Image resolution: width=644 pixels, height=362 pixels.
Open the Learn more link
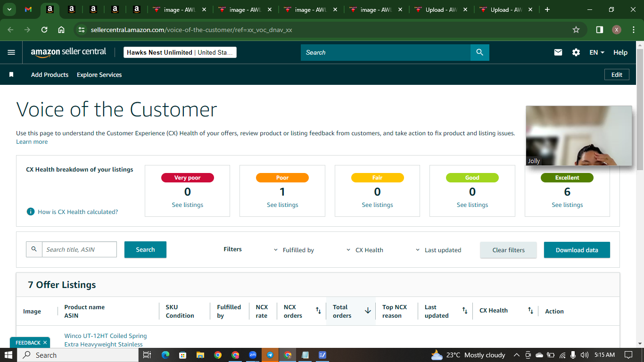(x=32, y=141)
